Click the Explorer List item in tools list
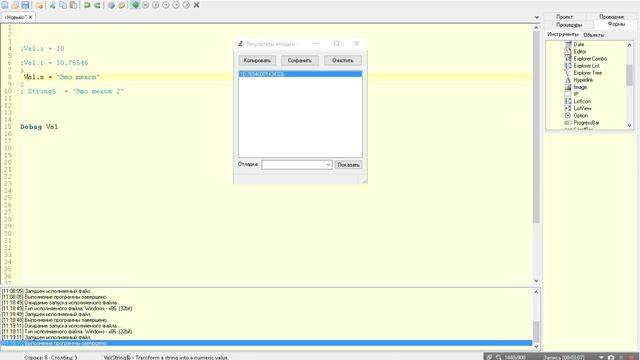The image size is (640, 360). (x=586, y=66)
